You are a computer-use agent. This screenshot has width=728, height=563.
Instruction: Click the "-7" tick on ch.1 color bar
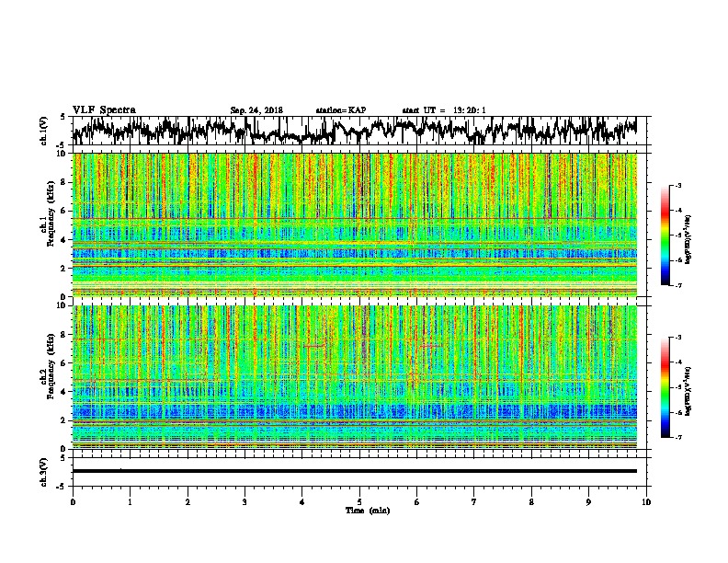[678, 285]
